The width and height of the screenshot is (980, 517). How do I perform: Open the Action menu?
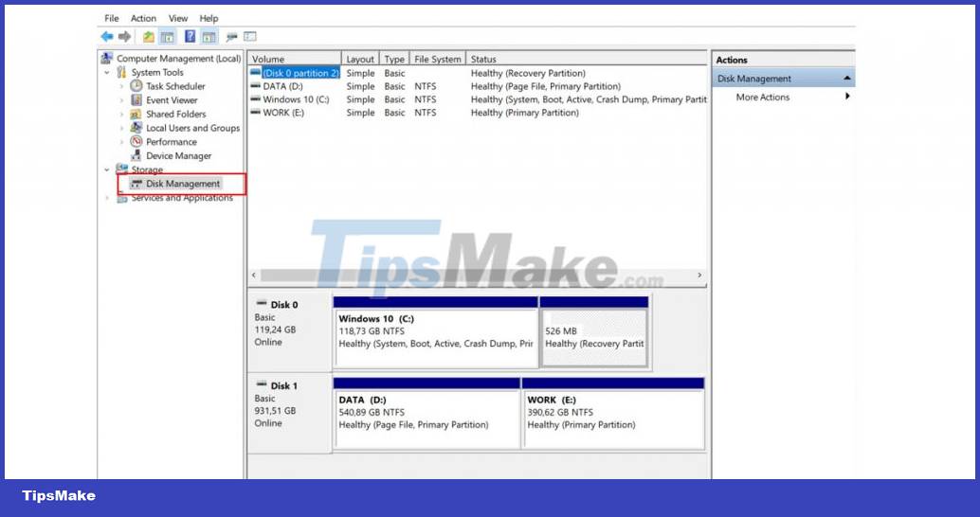point(143,18)
